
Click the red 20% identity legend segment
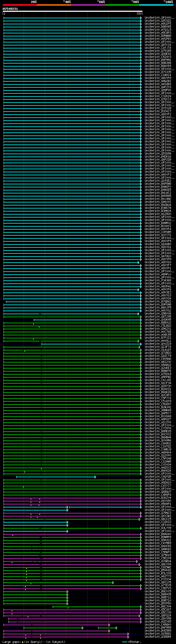pos(20,5)
